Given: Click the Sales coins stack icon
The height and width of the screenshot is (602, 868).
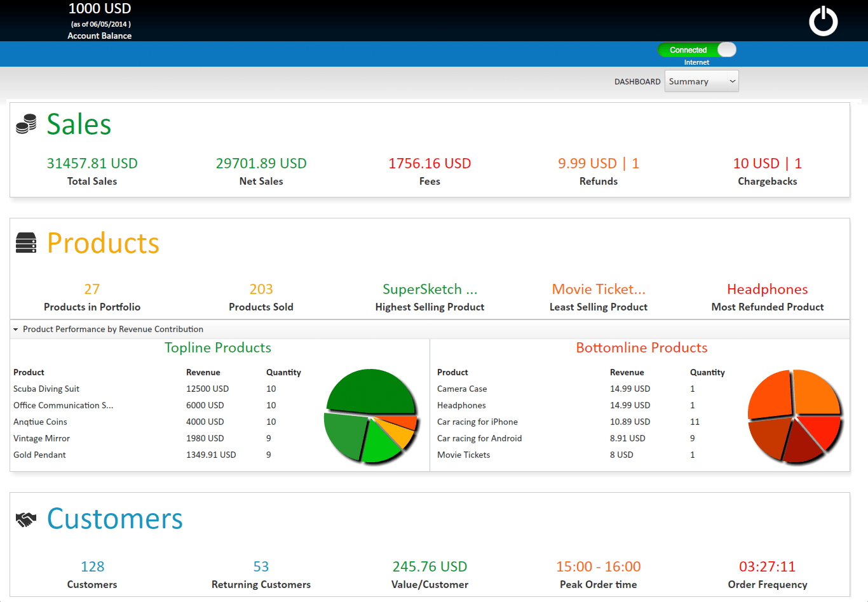Looking at the screenshot, I should [x=26, y=124].
